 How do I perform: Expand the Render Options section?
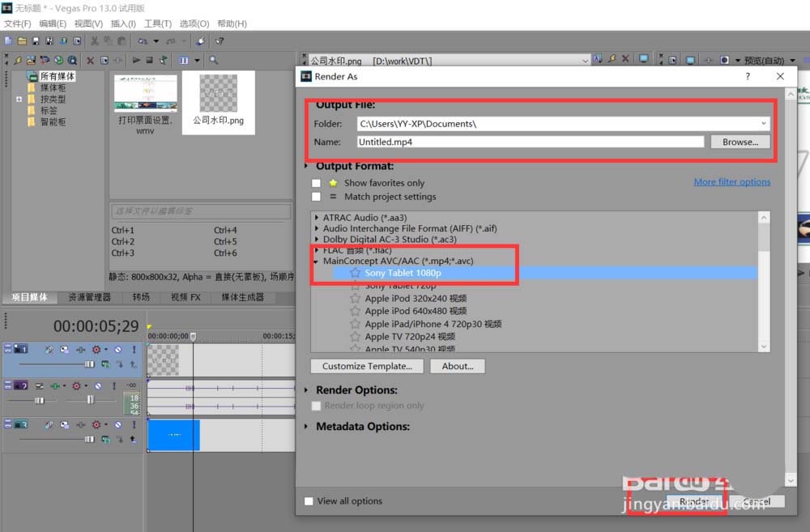point(306,390)
